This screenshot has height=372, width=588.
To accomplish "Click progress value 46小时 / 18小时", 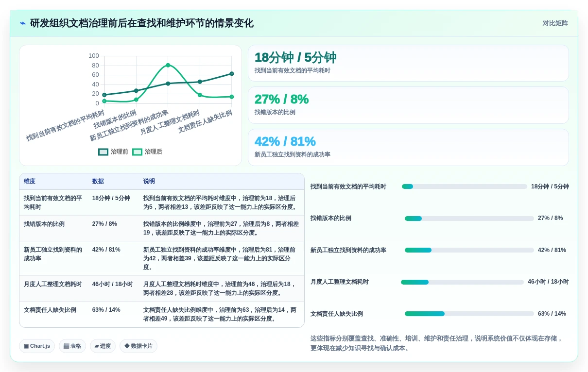I will [548, 282].
